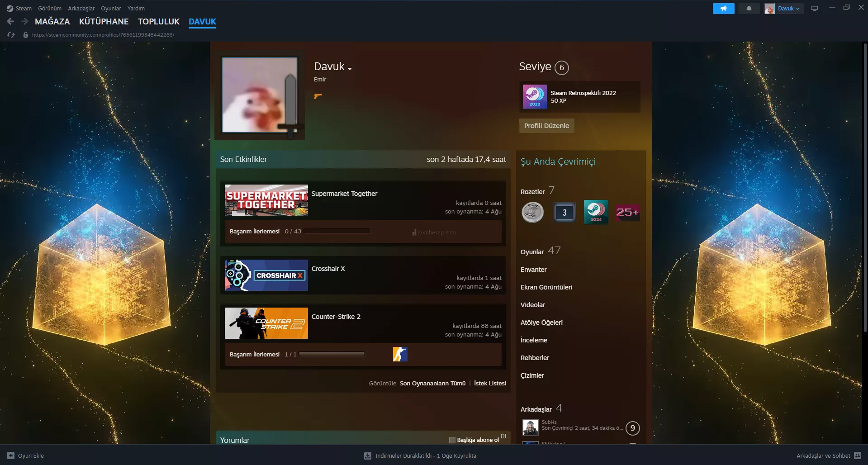Open the Steam 2024 badge

tap(596, 212)
